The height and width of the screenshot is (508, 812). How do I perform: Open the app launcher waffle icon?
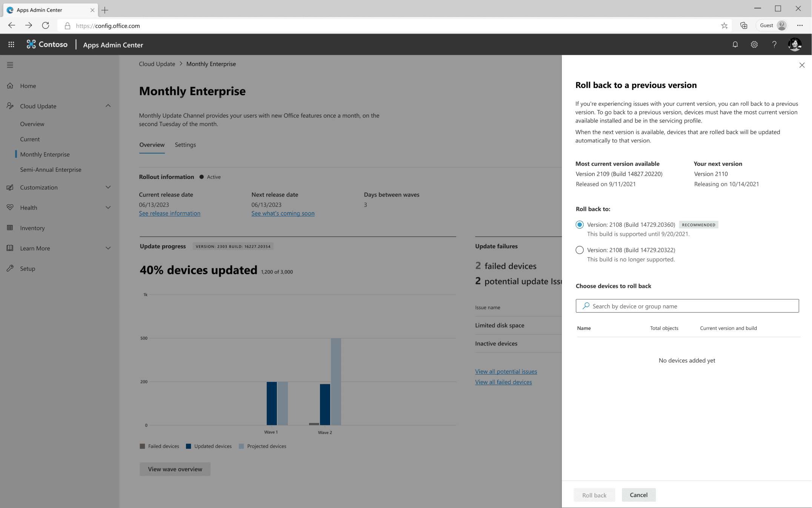(11, 45)
